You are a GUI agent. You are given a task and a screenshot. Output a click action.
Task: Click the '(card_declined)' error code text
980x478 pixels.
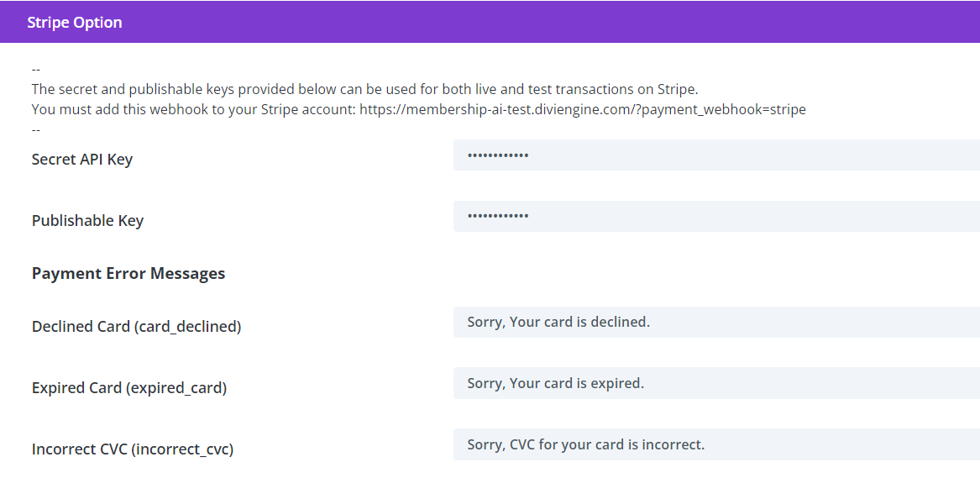pos(187,327)
